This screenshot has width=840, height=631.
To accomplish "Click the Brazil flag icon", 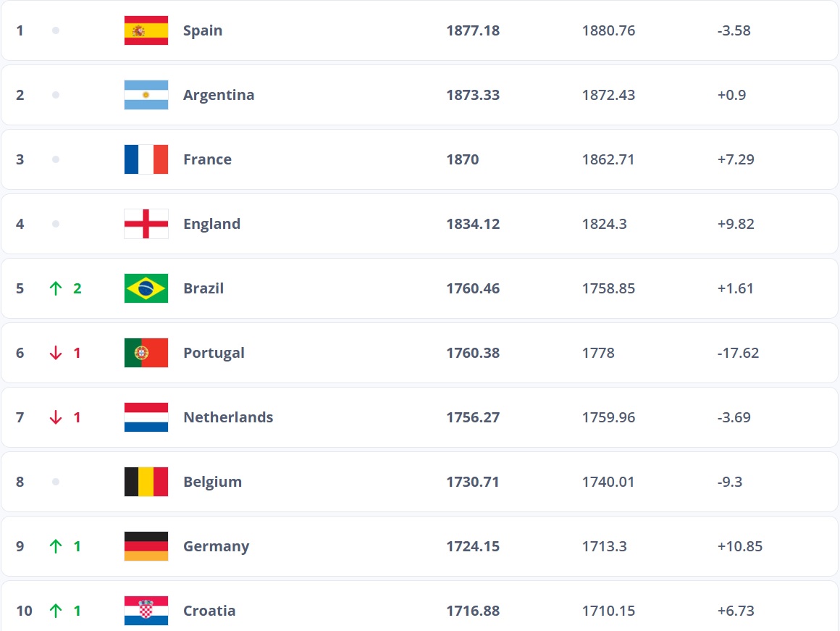I will [x=146, y=288].
